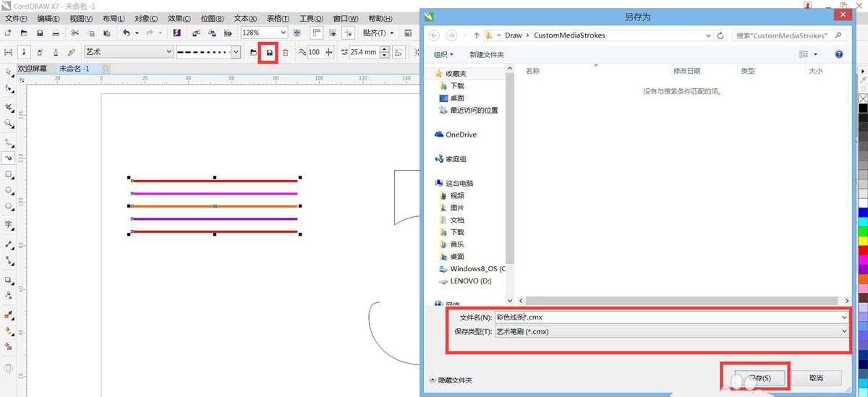The width and height of the screenshot is (868, 397).
Task: Click the print icon in standard toolbar
Action: tap(56, 33)
